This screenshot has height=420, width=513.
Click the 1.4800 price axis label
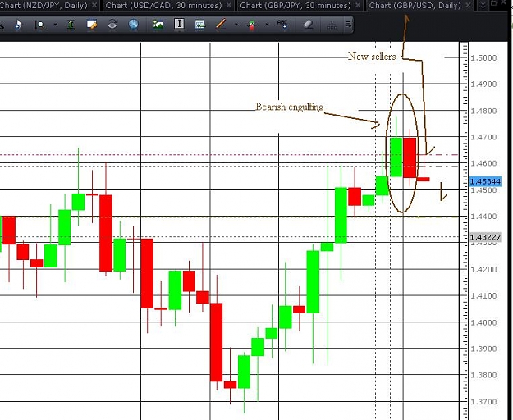(x=483, y=111)
